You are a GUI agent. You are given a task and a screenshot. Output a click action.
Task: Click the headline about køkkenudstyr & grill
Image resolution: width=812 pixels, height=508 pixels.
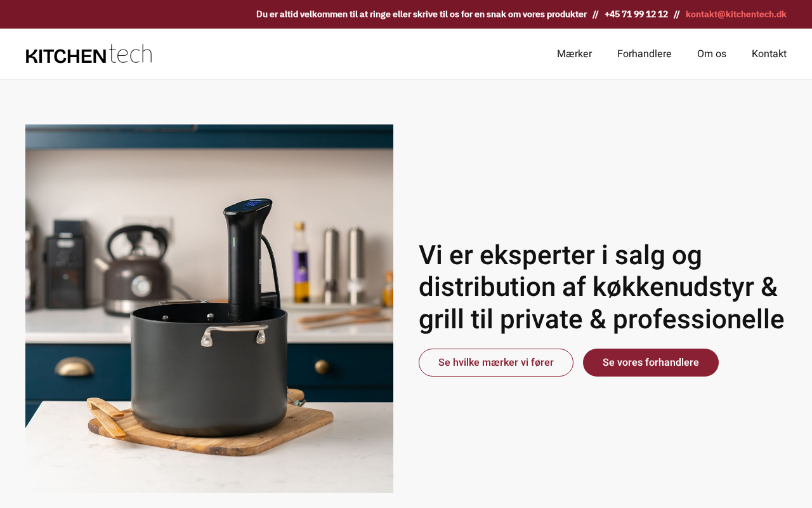click(601, 287)
